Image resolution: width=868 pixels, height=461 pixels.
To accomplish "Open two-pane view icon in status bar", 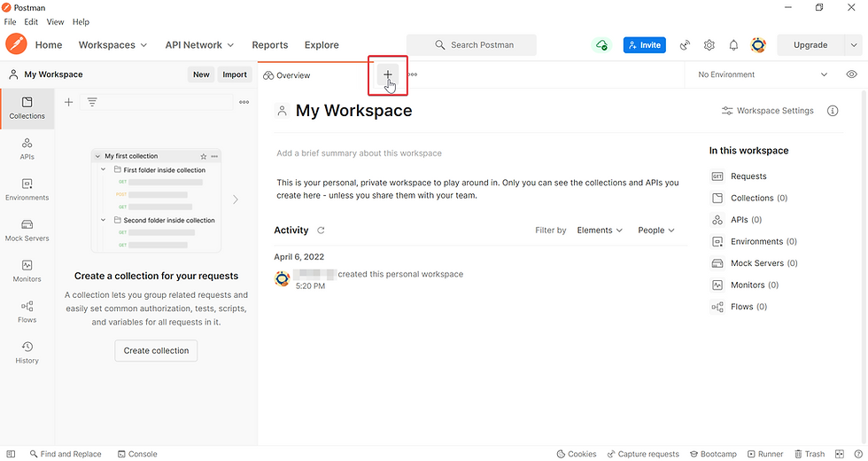I will pyautogui.click(x=840, y=454).
